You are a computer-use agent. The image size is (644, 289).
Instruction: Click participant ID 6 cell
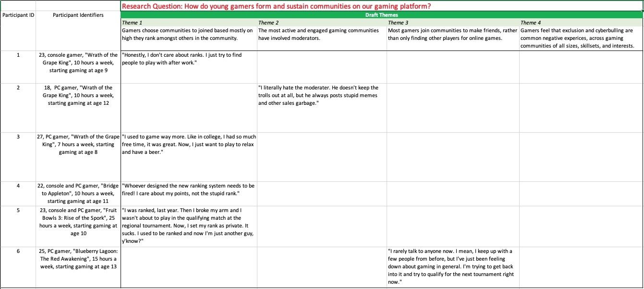click(18, 267)
